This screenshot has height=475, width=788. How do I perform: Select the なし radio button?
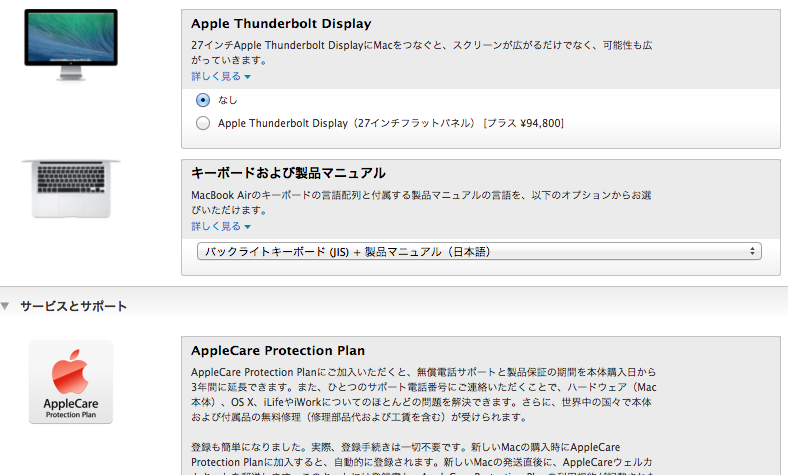pos(203,100)
